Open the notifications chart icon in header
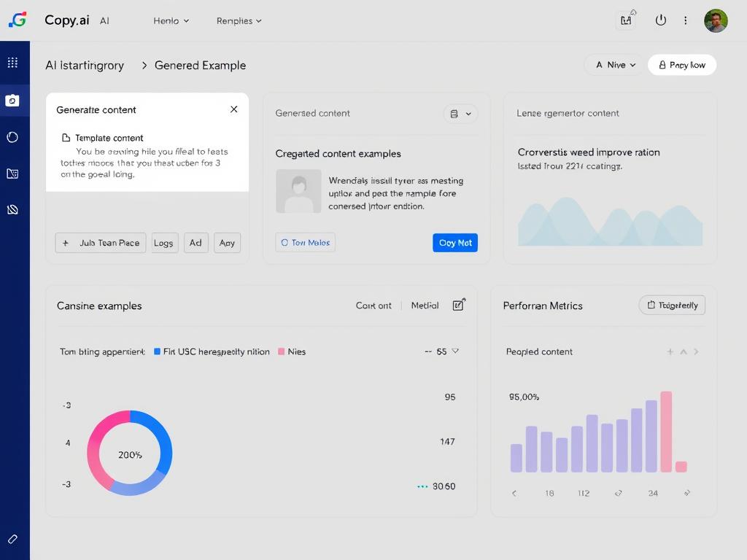 [x=627, y=20]
